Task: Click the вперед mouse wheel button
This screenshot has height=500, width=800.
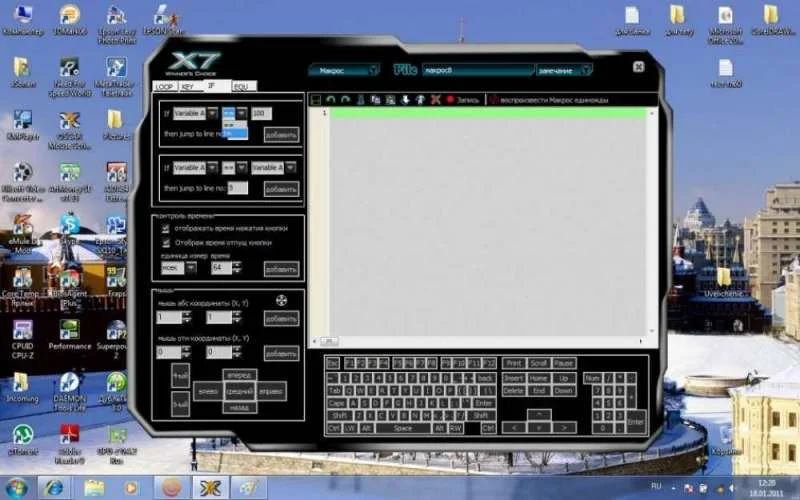Action: [x=239, y=375]
